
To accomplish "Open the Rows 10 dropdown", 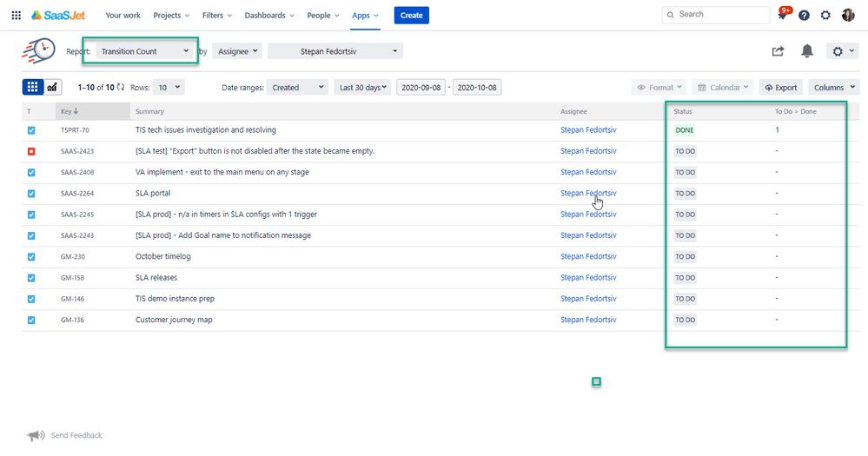I will (169, 87).
